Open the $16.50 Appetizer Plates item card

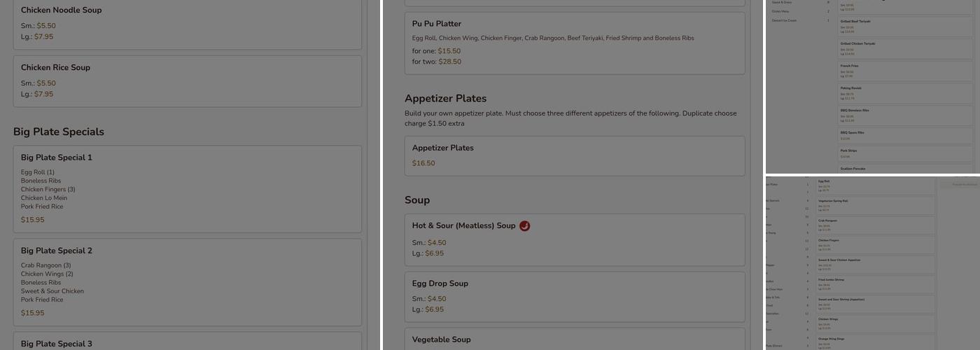pyautogui.click(x=574, y=155)
